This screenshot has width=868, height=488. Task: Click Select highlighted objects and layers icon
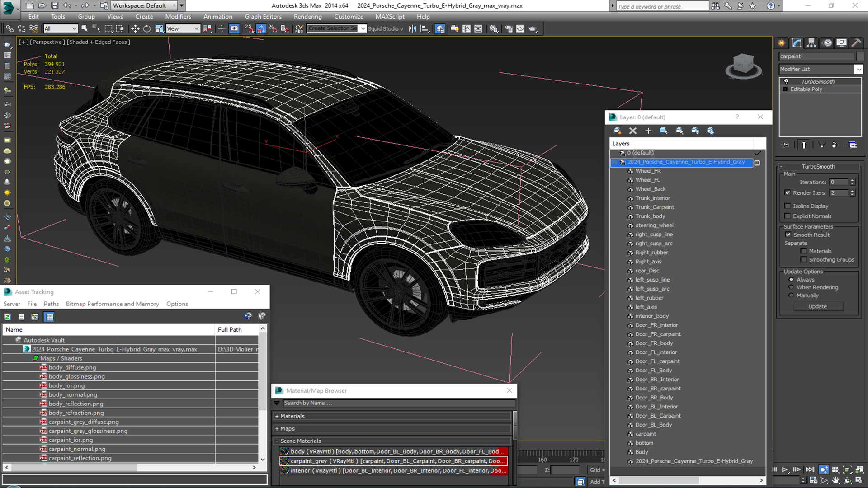[664, 131]
